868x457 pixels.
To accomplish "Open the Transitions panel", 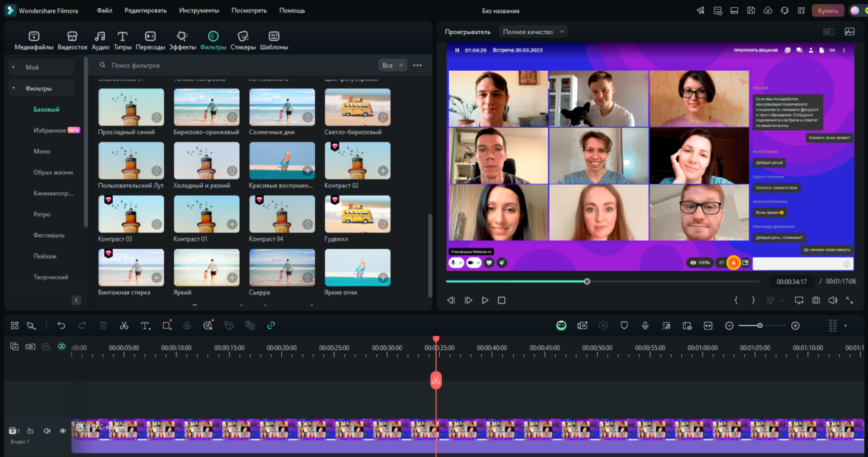I will tap(150, 41).
